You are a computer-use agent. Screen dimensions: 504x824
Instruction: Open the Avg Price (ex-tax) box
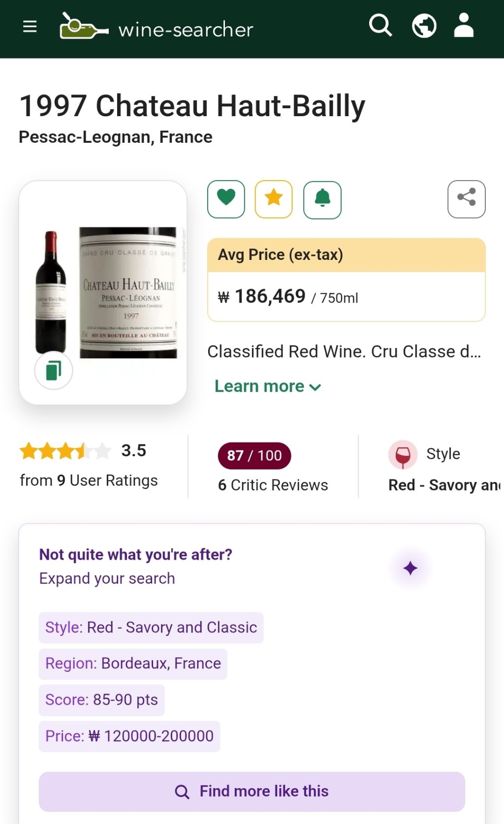pos(346,280)
